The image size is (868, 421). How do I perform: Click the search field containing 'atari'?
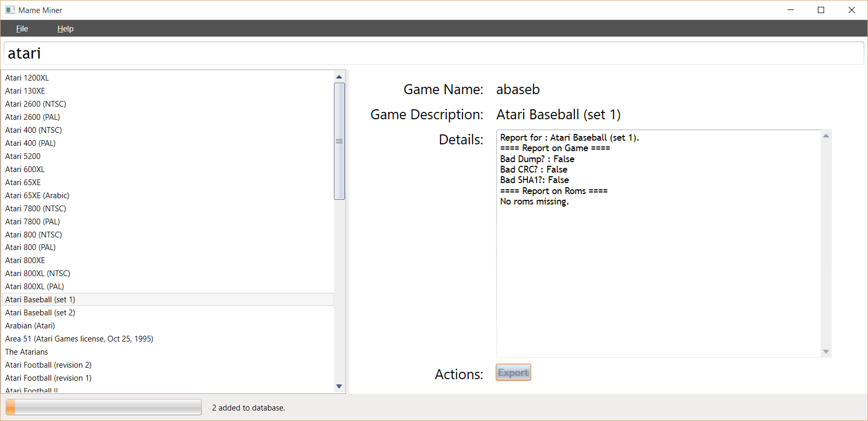[x=434, y=53]
